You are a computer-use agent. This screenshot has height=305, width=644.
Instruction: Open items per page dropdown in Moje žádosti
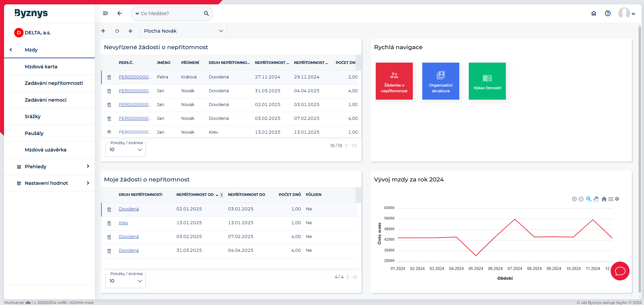tap(126, 281)
